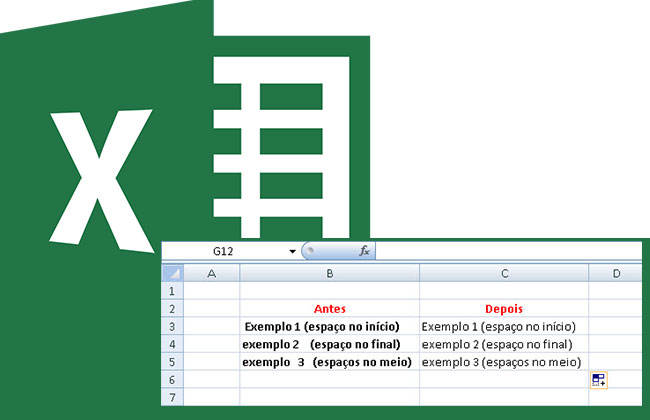Select row 4 header
650x420 pixels.
pos(172,344)
